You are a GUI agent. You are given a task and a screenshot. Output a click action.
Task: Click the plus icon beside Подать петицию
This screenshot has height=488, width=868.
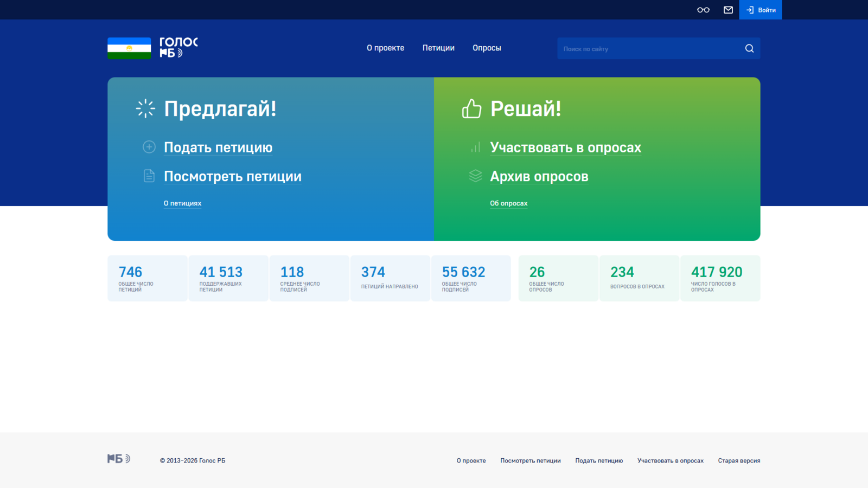click(148, 146)
